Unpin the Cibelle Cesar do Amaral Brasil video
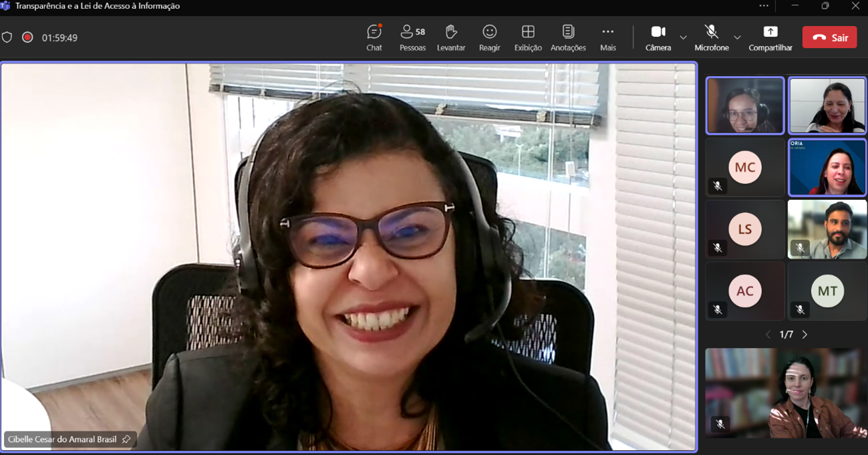This screenshot has width=868, height=455. click(x=126, y=440)
